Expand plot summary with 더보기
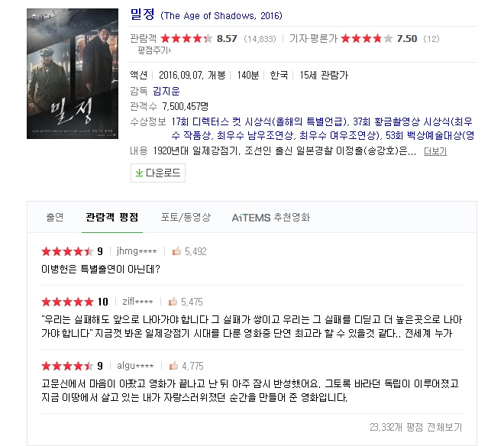The image size is (504, 446). (x=435, y=150)
